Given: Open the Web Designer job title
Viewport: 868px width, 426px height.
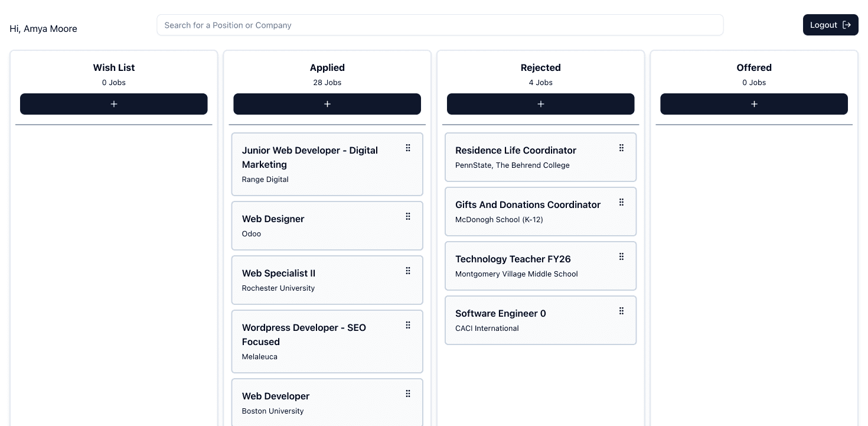Looking at the screenshot, I should 273,219.
